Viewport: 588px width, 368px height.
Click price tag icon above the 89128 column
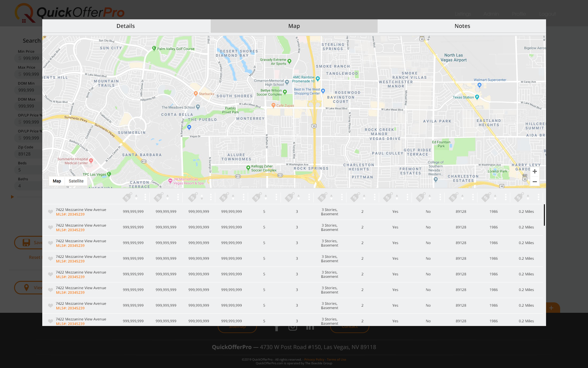[x=453, y=197]
